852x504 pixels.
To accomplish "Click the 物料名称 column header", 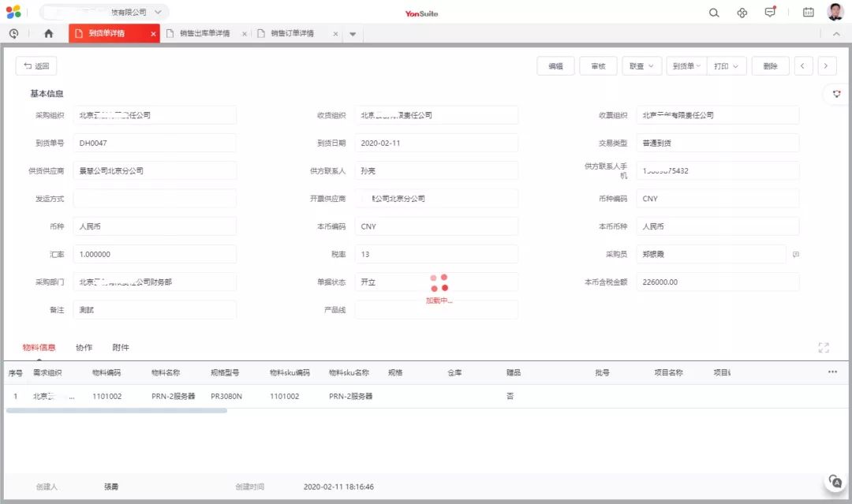I will (166, 372).
